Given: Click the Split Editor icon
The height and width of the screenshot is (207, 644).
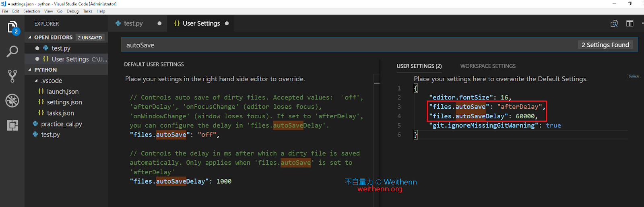Looking at the screenshot, I should (630, 24).
